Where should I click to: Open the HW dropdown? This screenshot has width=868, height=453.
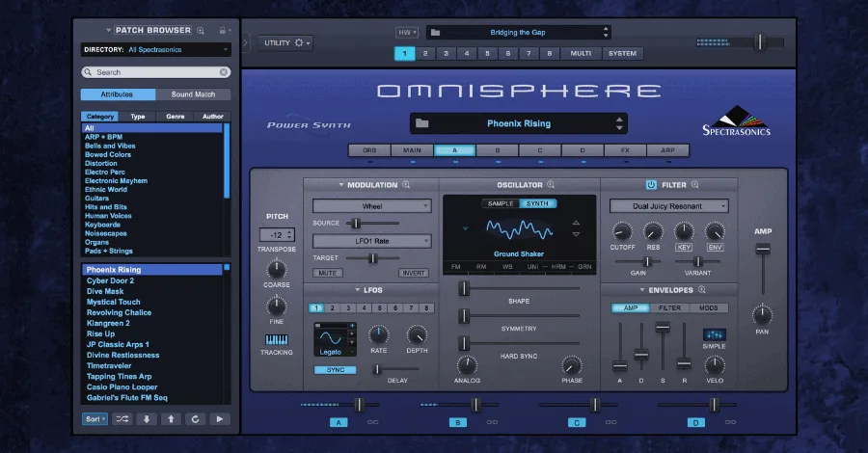[x=407, y=33]
